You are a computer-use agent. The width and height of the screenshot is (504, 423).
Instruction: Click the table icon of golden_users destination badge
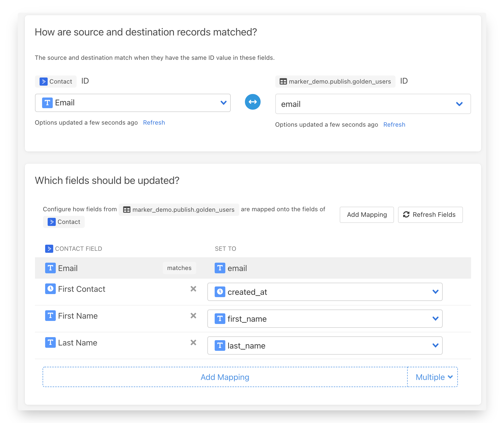[x=283, y=82]
